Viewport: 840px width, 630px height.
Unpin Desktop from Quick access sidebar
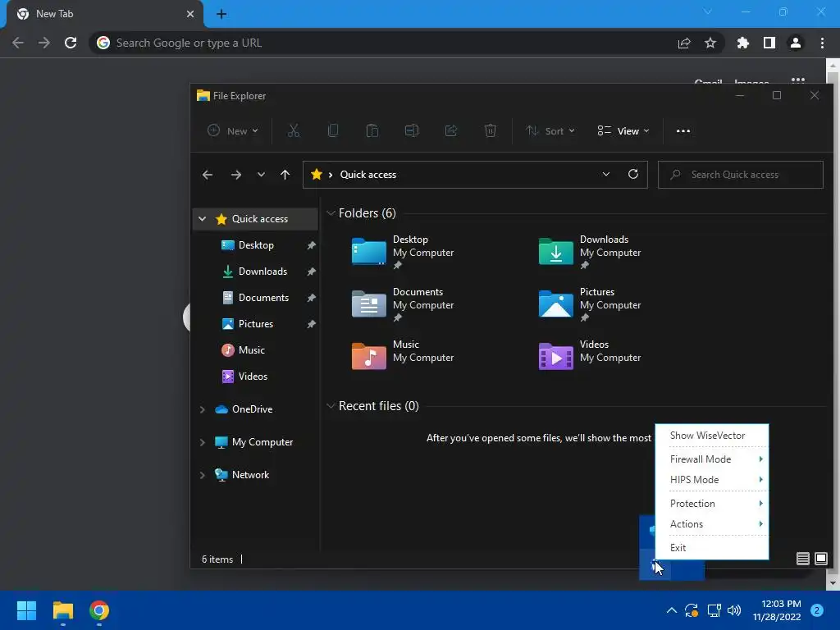[311, 245]
